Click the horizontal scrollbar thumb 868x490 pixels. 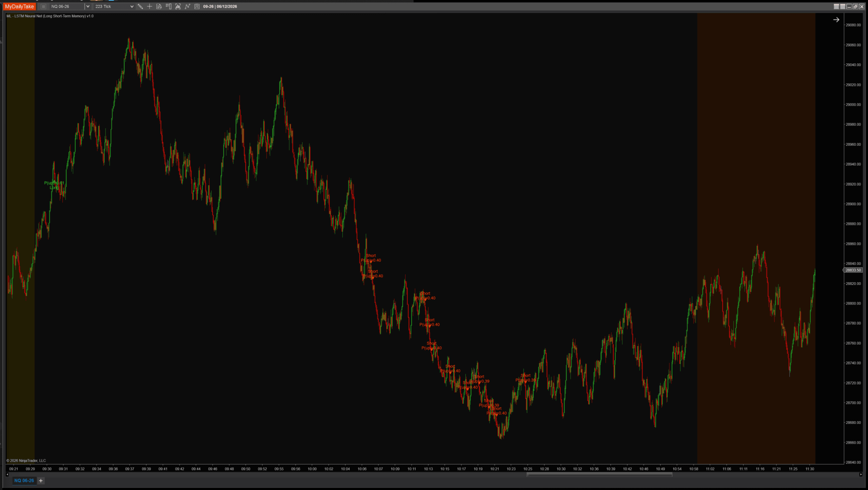pos(599,474)
